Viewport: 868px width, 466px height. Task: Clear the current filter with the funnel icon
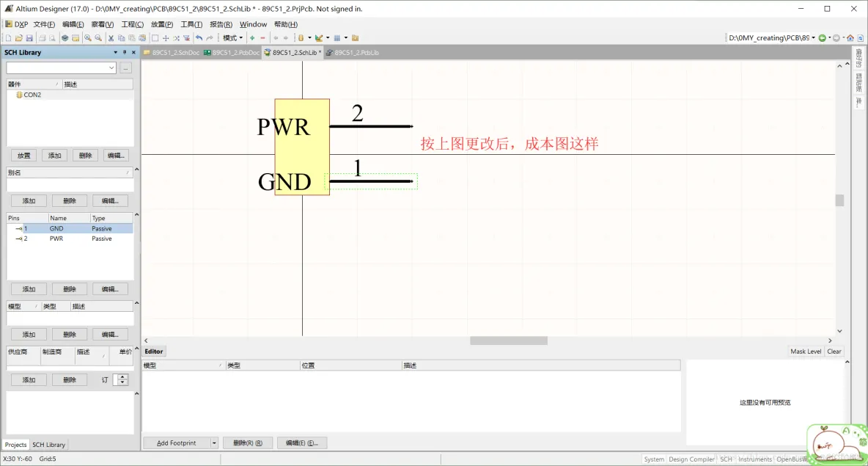[x=186, y=38]
